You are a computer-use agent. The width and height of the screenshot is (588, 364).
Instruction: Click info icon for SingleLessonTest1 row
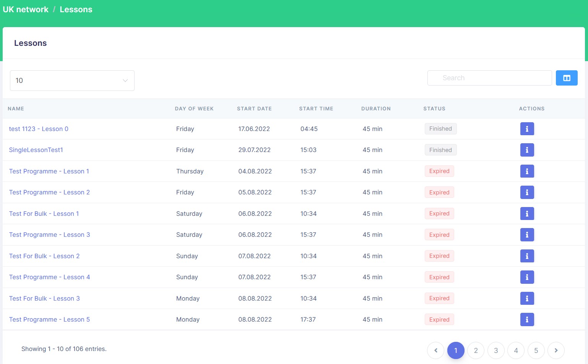tap(527, 150)
